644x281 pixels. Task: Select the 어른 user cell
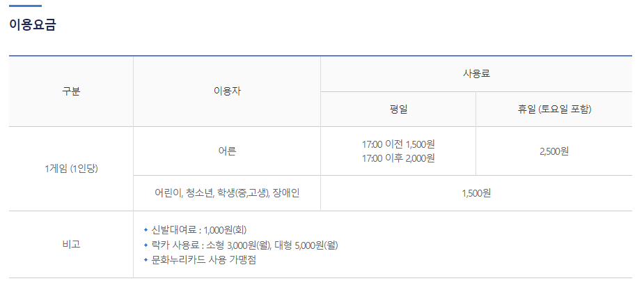227,151
